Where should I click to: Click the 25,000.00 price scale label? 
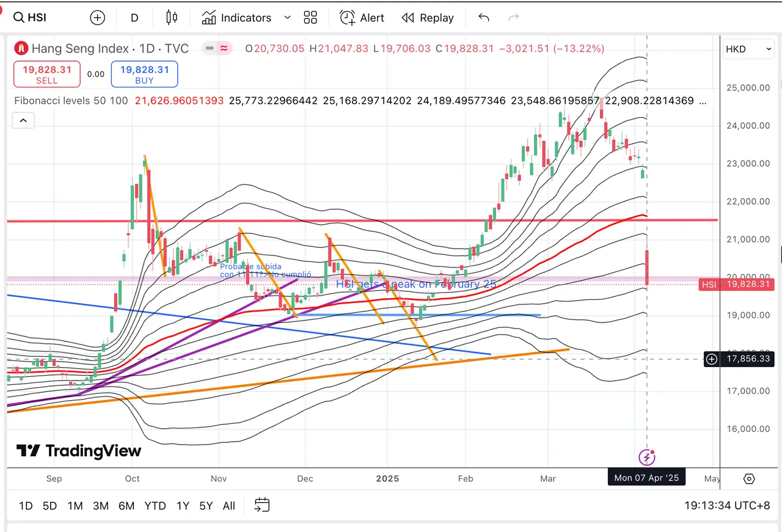tap(748, 87)
